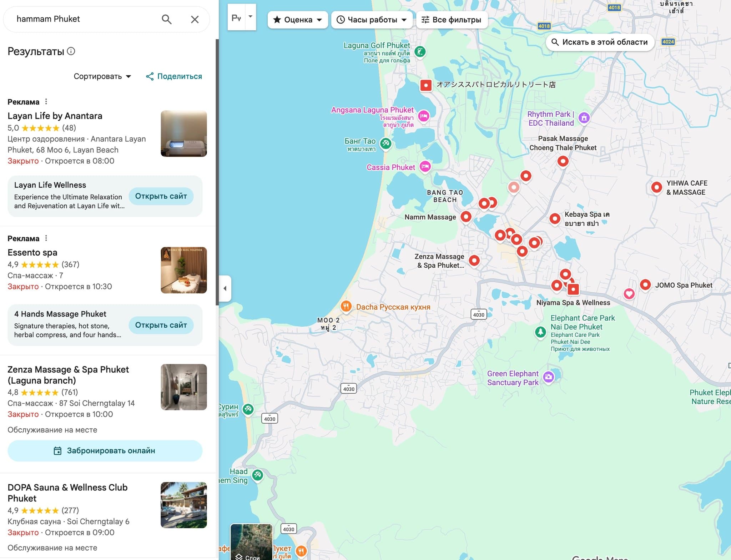The height and width of the screenshot is (560, 731).
Task: Select the Kebaya Spa pin
Action: [555, 219]
